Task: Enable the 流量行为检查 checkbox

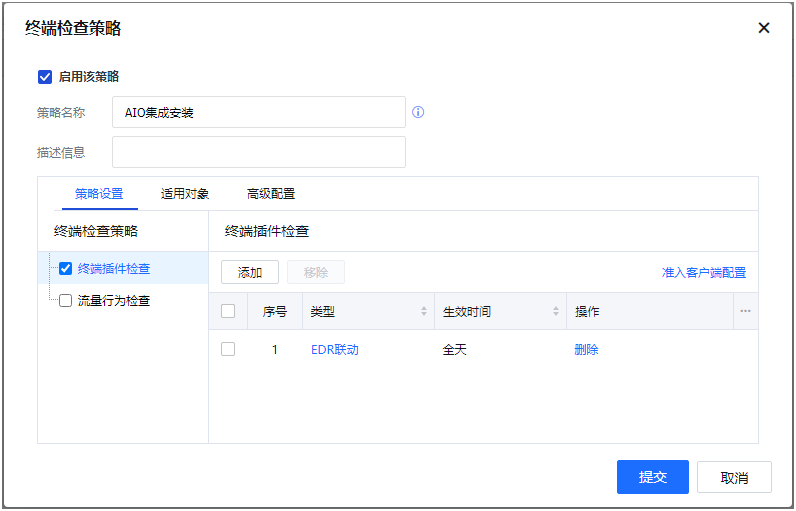Action: (66, 300)
